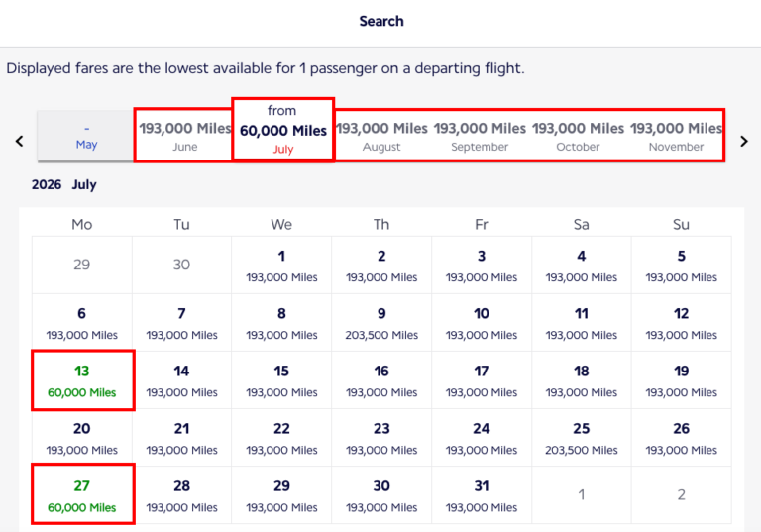Select July 26 date cell
The height and width of the screenshot is (532, 761).
pos(682,438)
